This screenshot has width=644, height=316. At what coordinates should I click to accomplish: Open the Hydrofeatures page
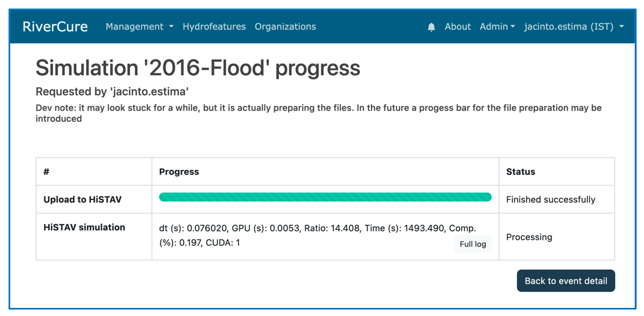[x=214, y=26]
